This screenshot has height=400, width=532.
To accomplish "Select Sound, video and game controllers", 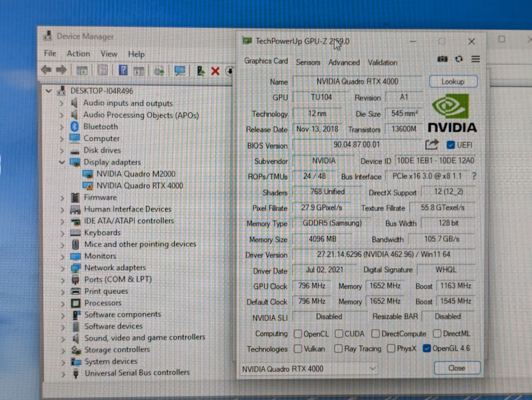I will point(145,338).
